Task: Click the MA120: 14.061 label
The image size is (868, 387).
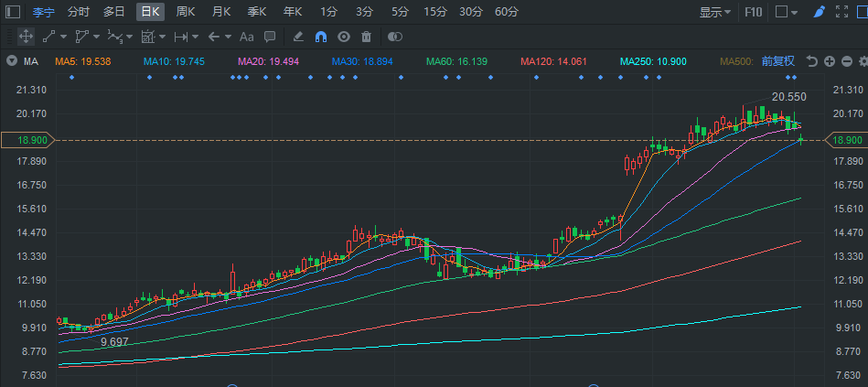Action: tap(553, 61)
